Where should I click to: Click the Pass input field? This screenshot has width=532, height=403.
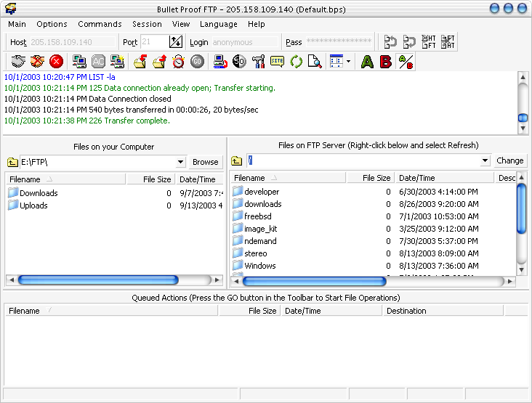click(x=339, y=42)
